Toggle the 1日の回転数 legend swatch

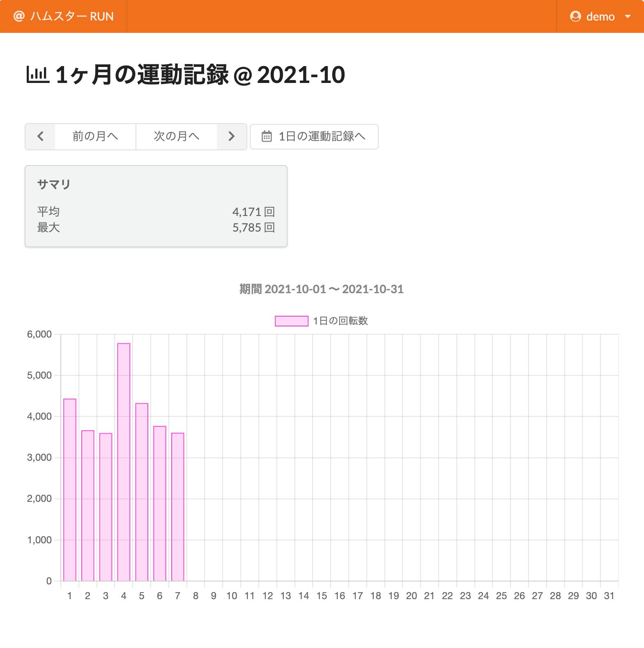pos(291,321)
